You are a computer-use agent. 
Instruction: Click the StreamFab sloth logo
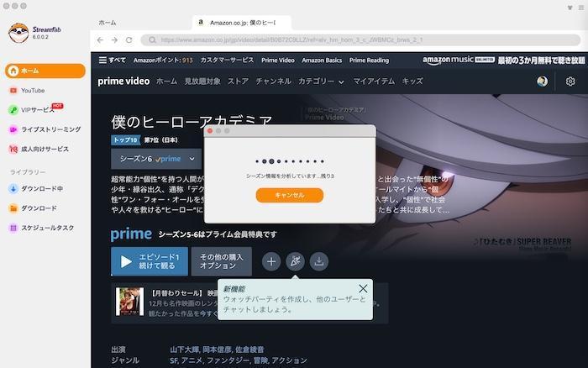[18, 33]
